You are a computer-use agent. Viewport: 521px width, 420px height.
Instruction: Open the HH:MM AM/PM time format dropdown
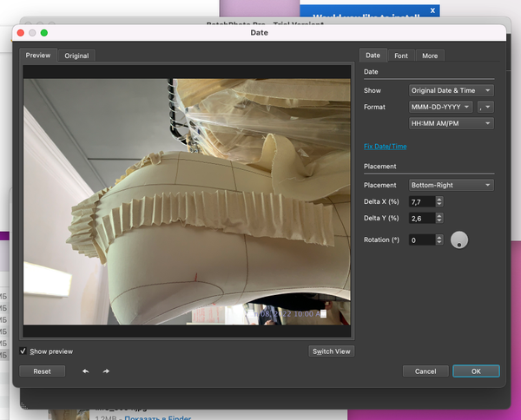pyautogui.click(x=451, y=124)
